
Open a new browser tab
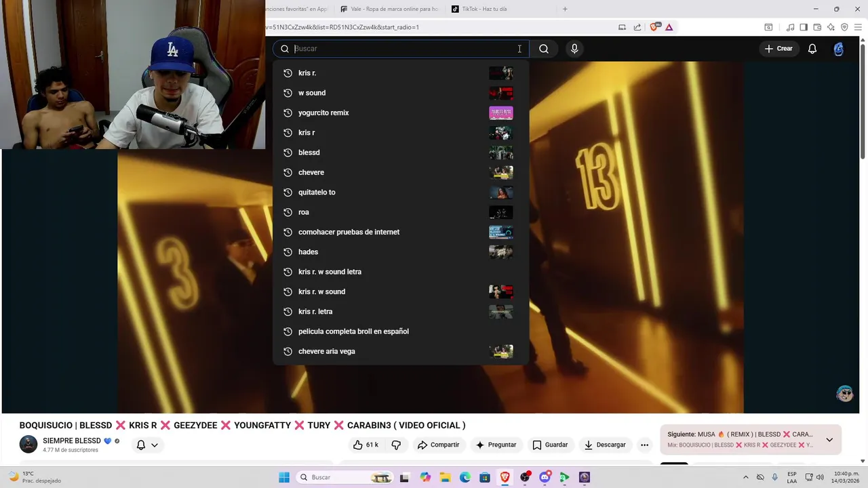[x=565, y=9]
